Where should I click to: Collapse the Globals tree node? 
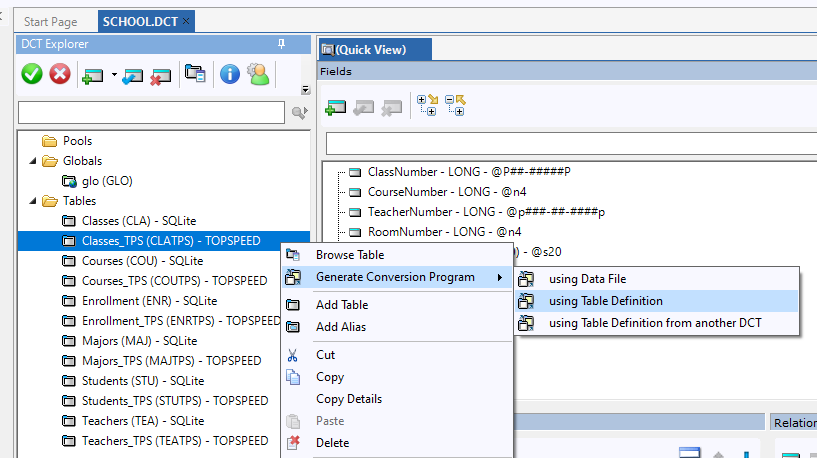[31, 161]
